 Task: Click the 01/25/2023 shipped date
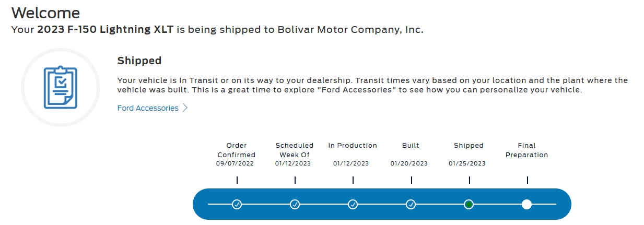pyautogui.click(x=467, y=163)
